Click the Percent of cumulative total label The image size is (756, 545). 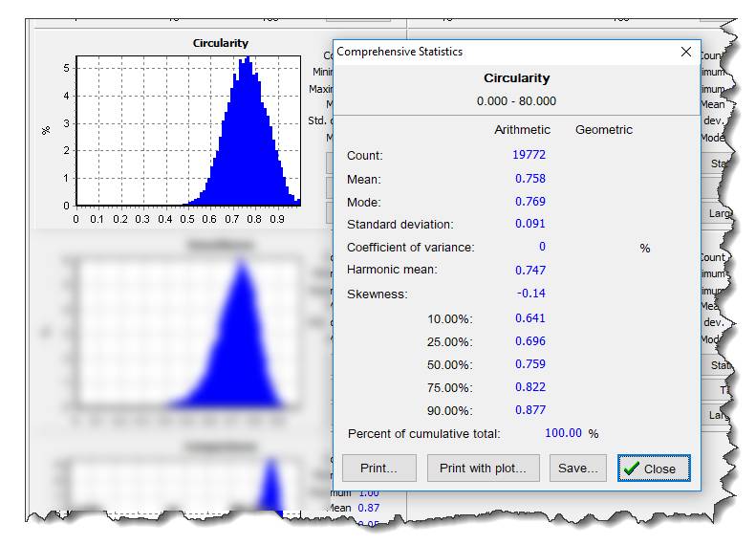coord(423,433)
